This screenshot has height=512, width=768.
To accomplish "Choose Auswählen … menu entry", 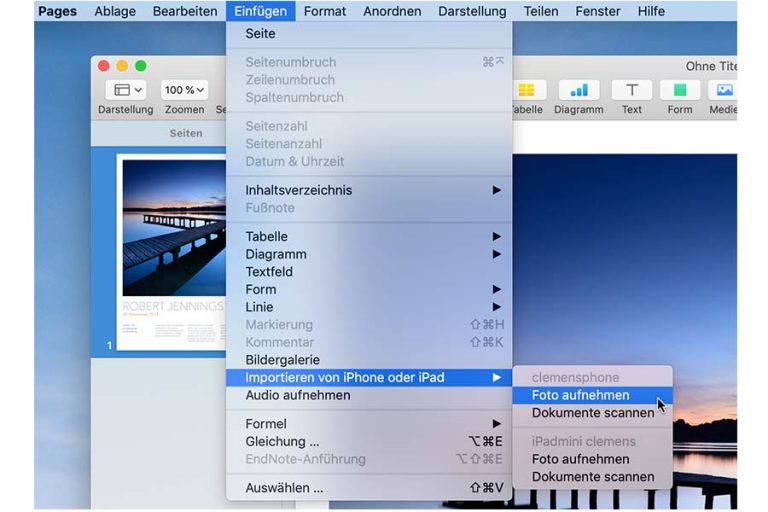I will (x=369, y=488).
